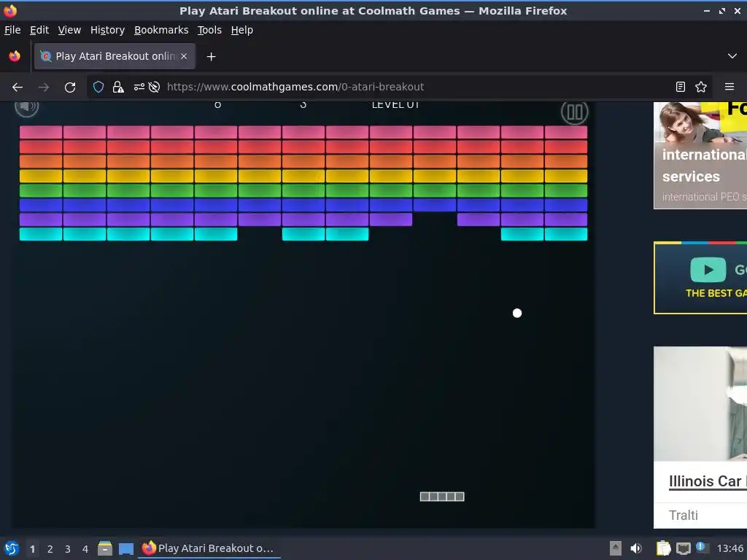Open site permissions icon in address bar

(x=139, y=87)
